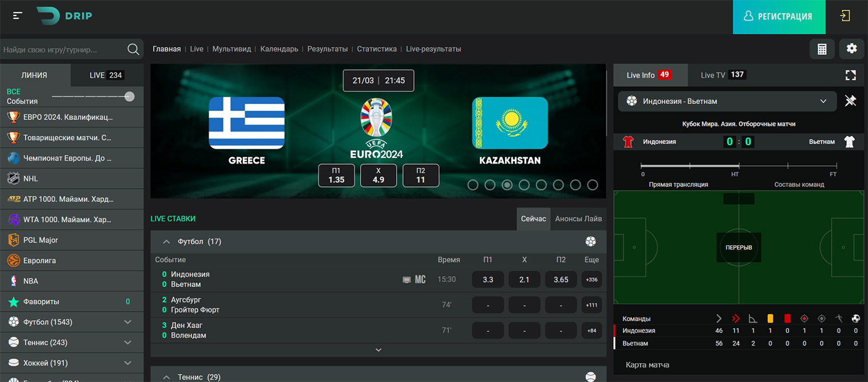868x382 pixels.
Task: Click the Регистрация button
Action: coord(779,17)
